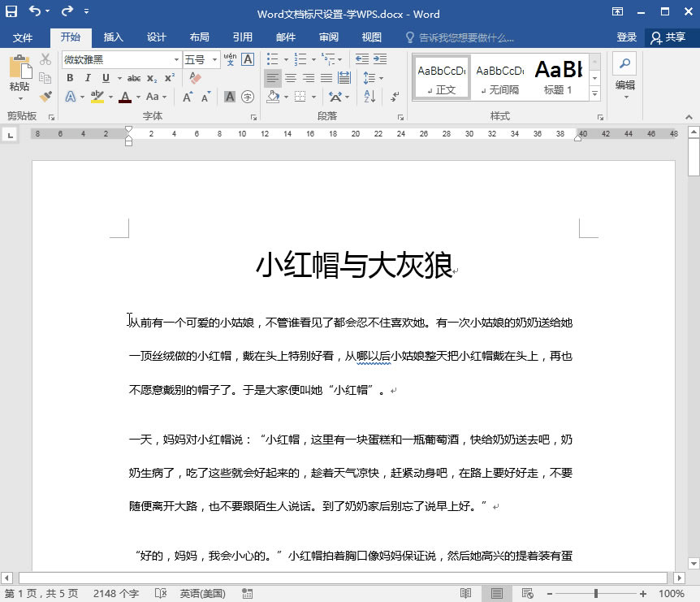Screen dimensions: 700x602
Task: Save the document using the floppy disk icon
Action: (x=11, y=13)
